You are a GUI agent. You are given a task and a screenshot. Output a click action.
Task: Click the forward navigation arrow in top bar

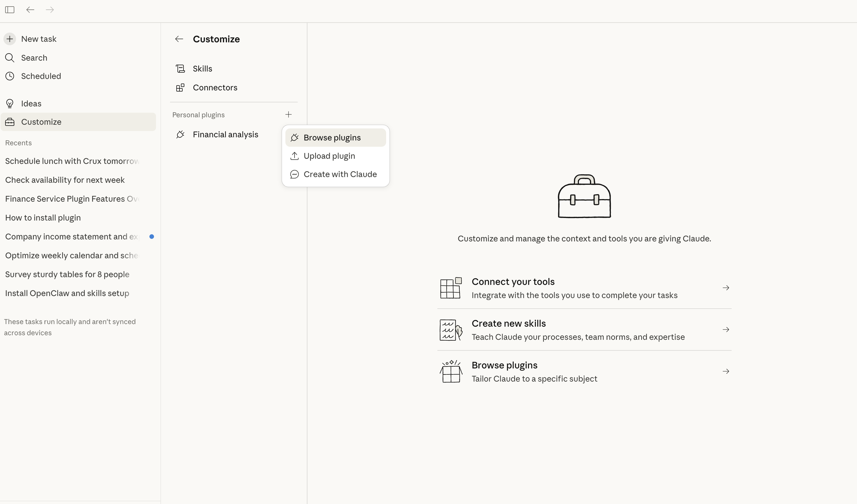(x=50, y=10)
